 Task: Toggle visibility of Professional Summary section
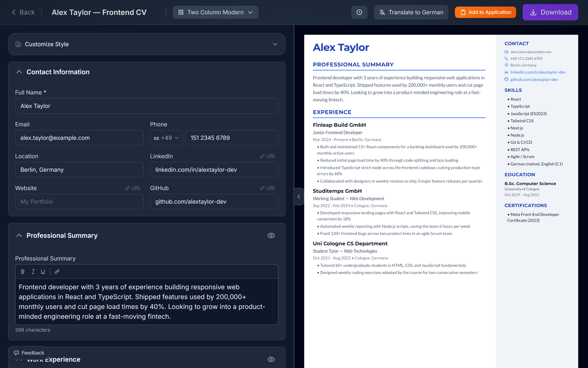(x=271, y=236)
